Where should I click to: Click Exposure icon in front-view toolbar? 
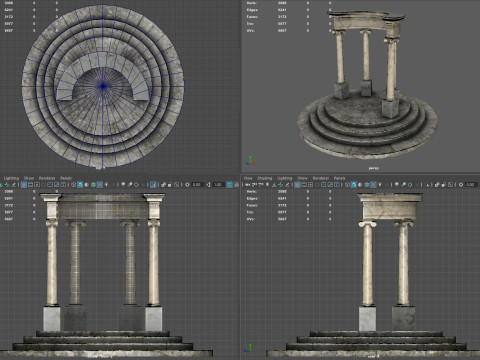point(187,184)
